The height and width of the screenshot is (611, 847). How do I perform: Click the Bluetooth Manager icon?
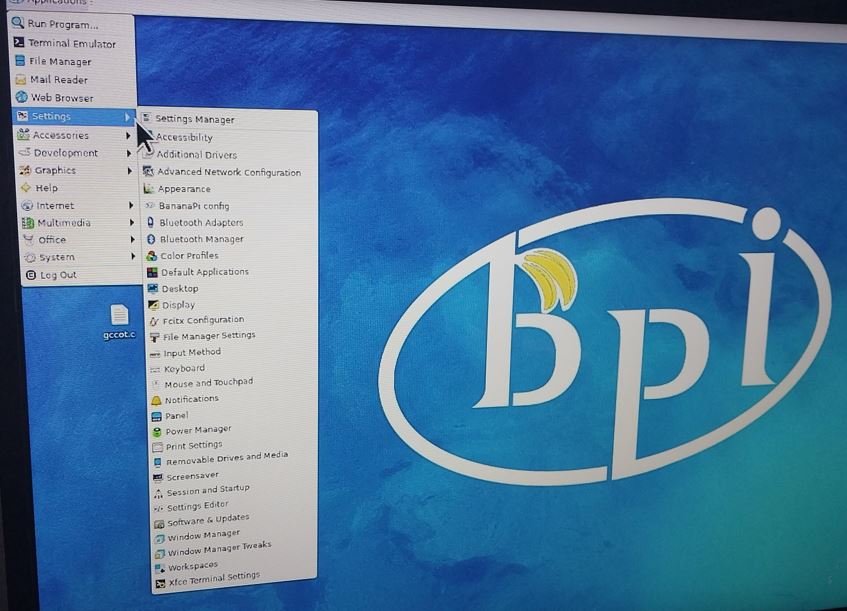151,239
